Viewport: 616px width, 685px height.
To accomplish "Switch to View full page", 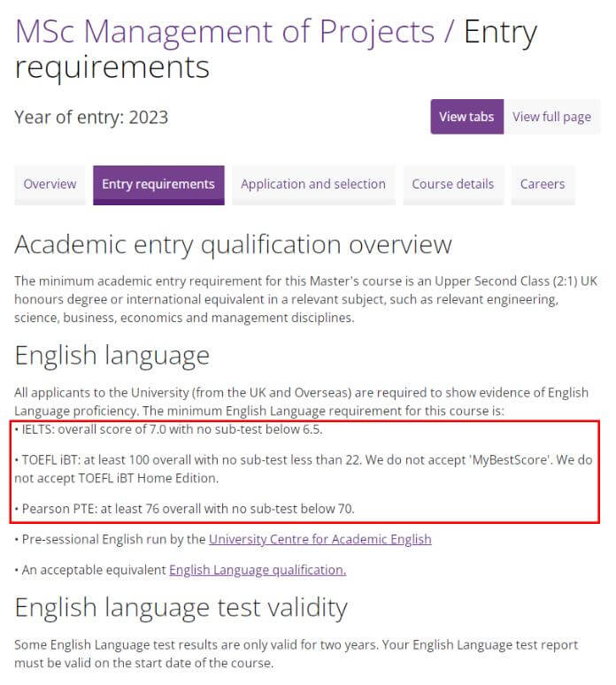I will [x=551, y=117].
